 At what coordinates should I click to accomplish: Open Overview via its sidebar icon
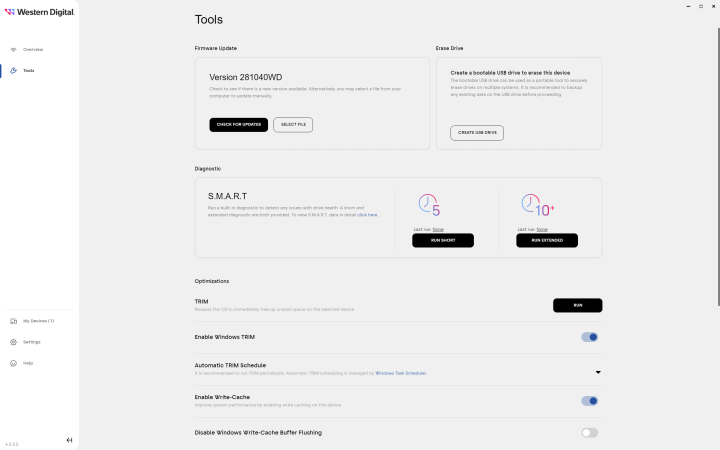13,49
